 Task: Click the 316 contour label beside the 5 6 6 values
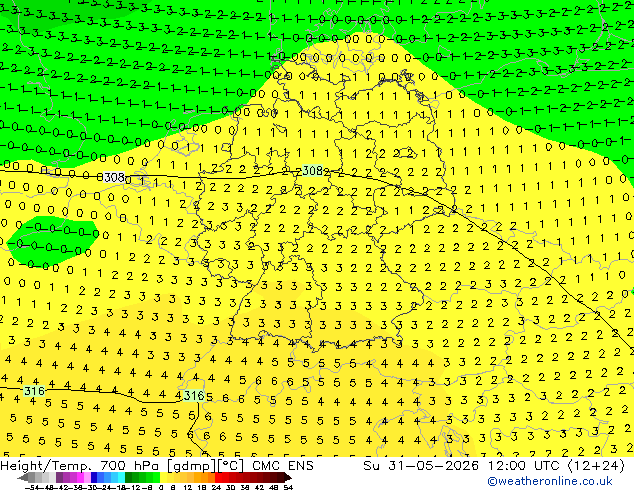(194, 395)
